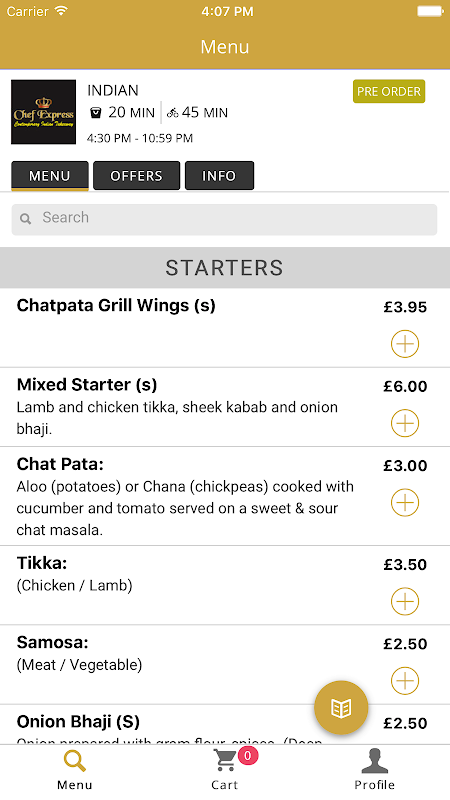450x800 pixels.
Task: Switch to the OFFERS tab
Action: (x=136, y=176)
